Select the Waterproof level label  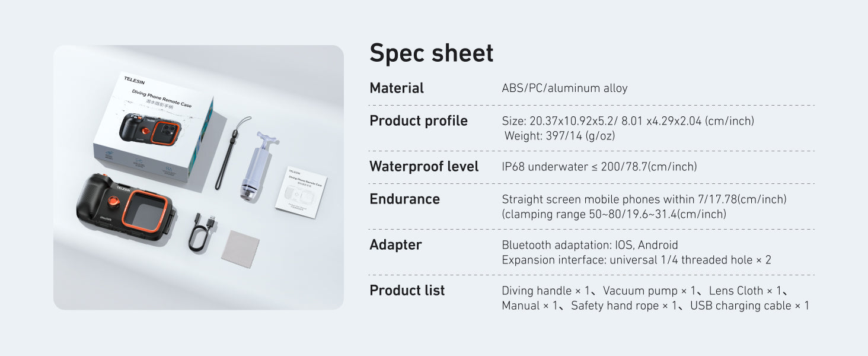[423, 167]
